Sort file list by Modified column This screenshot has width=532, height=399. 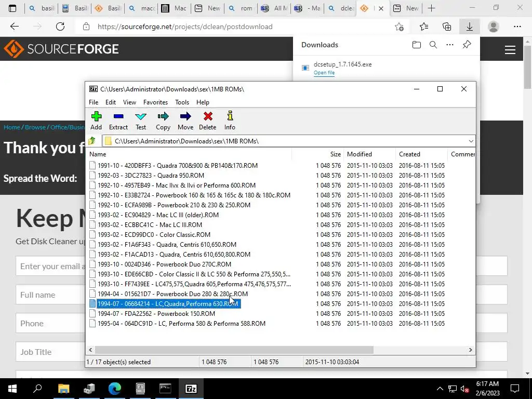pyautogui.click(x=370, y=154)
